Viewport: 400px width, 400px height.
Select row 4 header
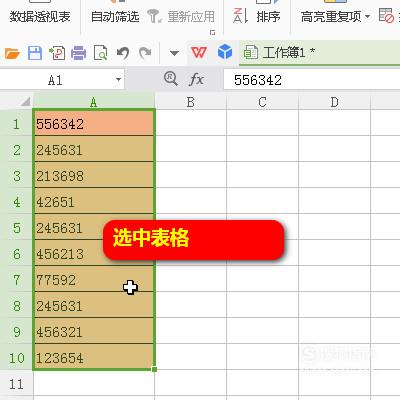pos(16,202)
